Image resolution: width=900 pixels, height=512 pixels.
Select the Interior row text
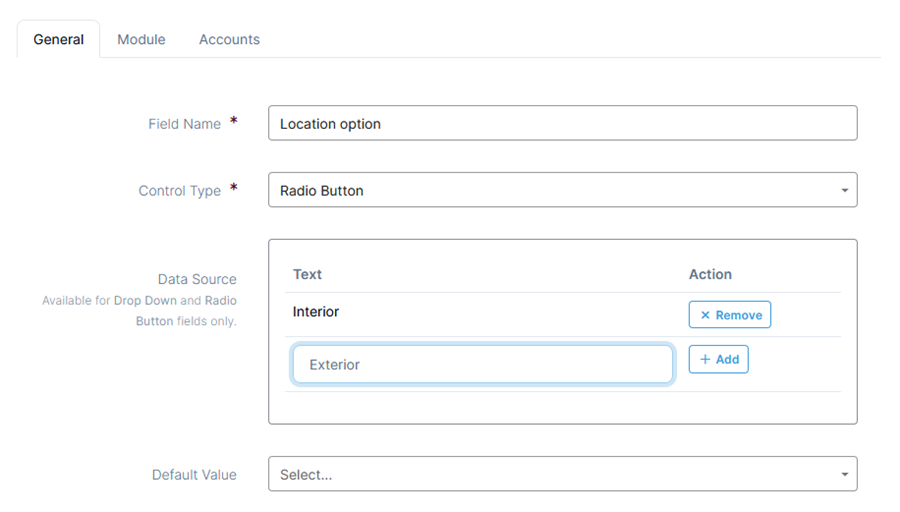click(x=316, y=312)
